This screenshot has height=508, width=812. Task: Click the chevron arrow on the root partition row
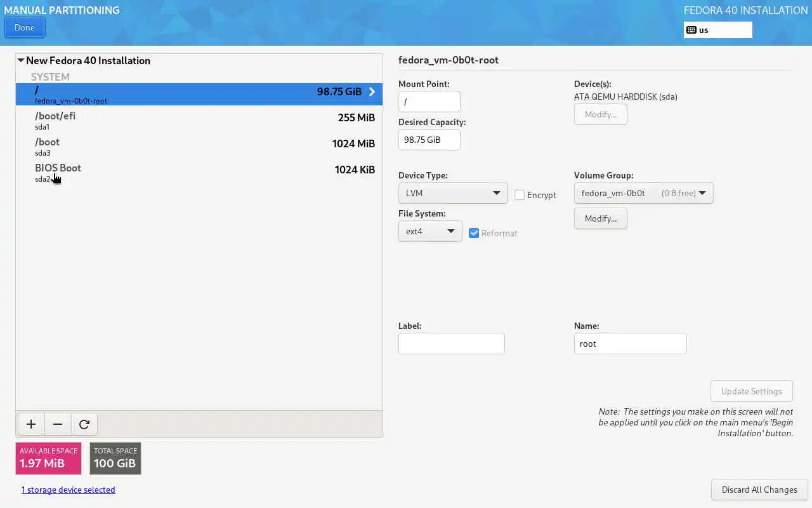click(372, 92)
